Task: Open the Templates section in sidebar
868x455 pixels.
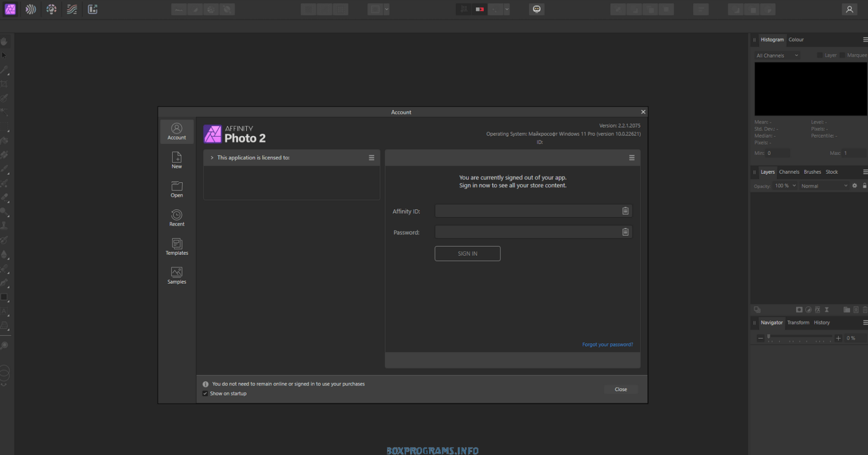Action: click(x=177, y=247)
